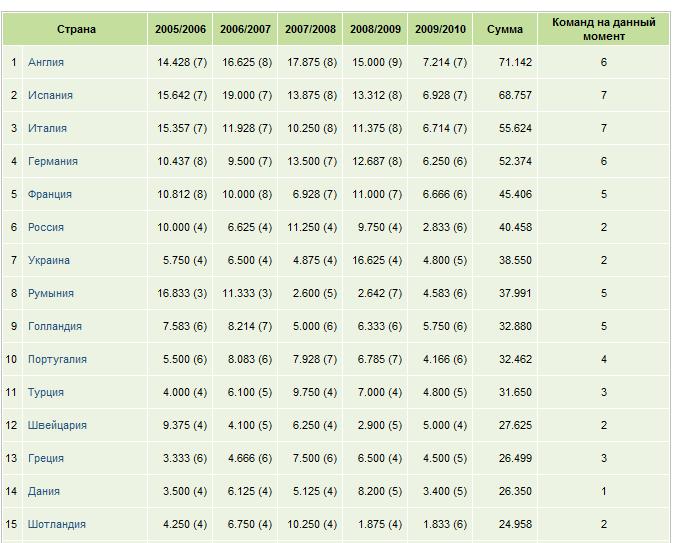Click the Испания link

[x=50, y=95]
